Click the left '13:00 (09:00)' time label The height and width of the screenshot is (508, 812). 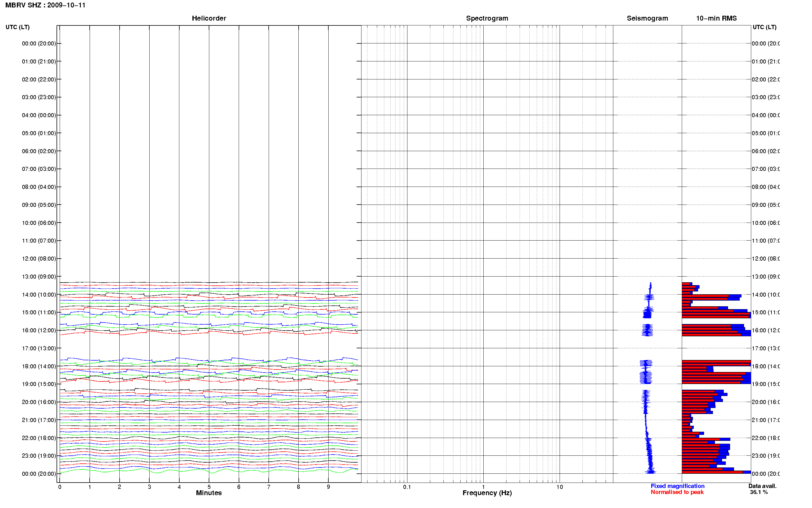(39, 277)
